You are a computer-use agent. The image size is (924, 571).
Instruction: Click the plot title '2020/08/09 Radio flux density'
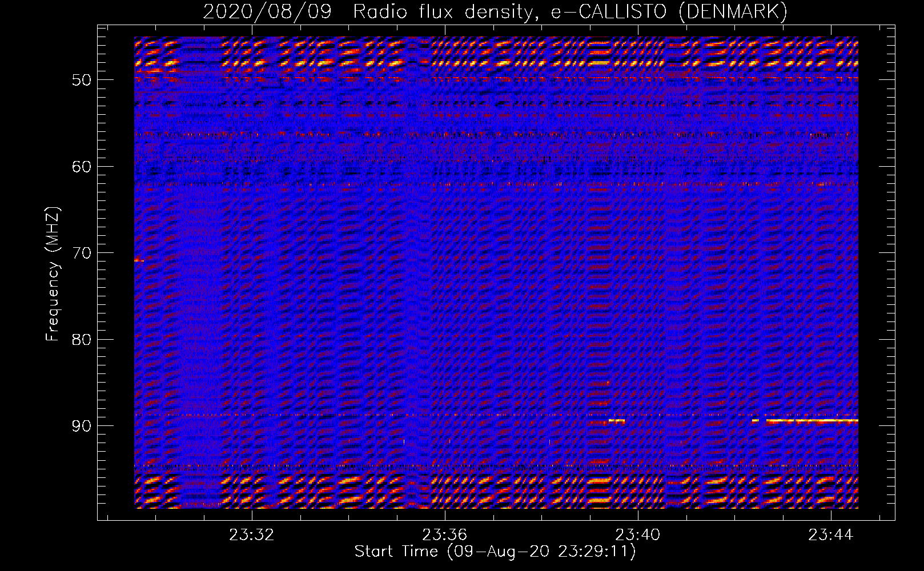point(369,11)
